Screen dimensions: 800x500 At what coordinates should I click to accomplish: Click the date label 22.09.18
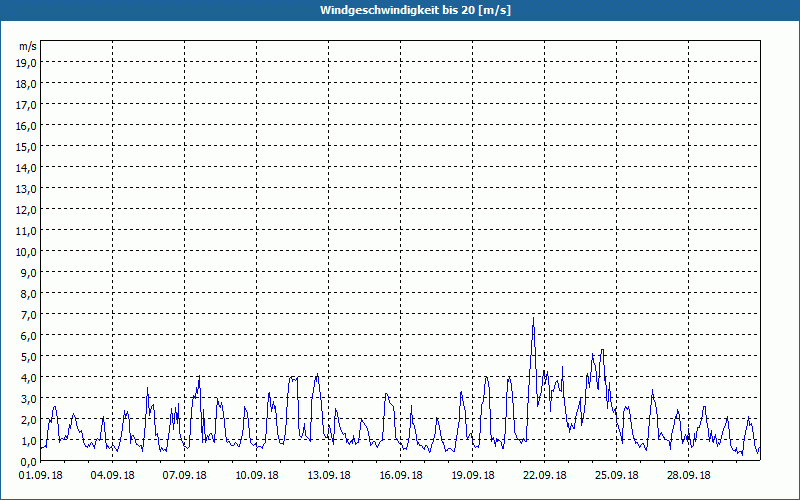544,476
